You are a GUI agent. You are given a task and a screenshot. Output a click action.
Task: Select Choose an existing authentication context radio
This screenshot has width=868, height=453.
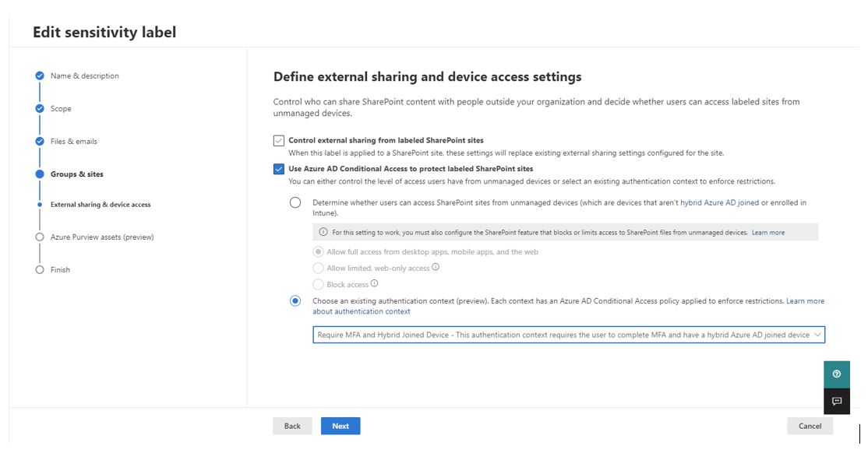coord(295,301)
